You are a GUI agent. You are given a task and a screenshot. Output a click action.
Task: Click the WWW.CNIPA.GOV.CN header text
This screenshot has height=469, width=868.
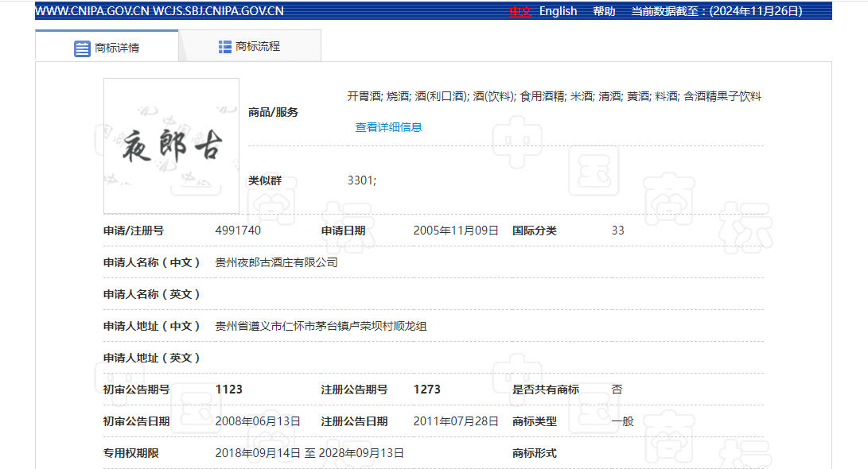92,11
